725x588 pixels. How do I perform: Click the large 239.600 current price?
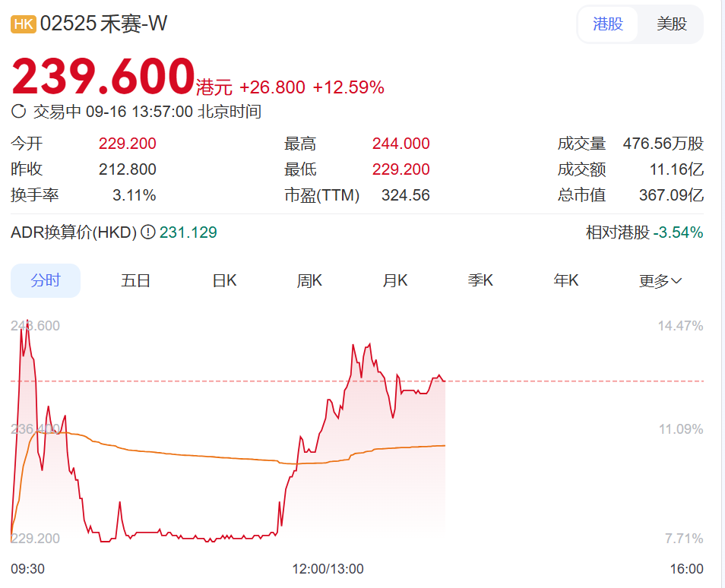[103, 77]
